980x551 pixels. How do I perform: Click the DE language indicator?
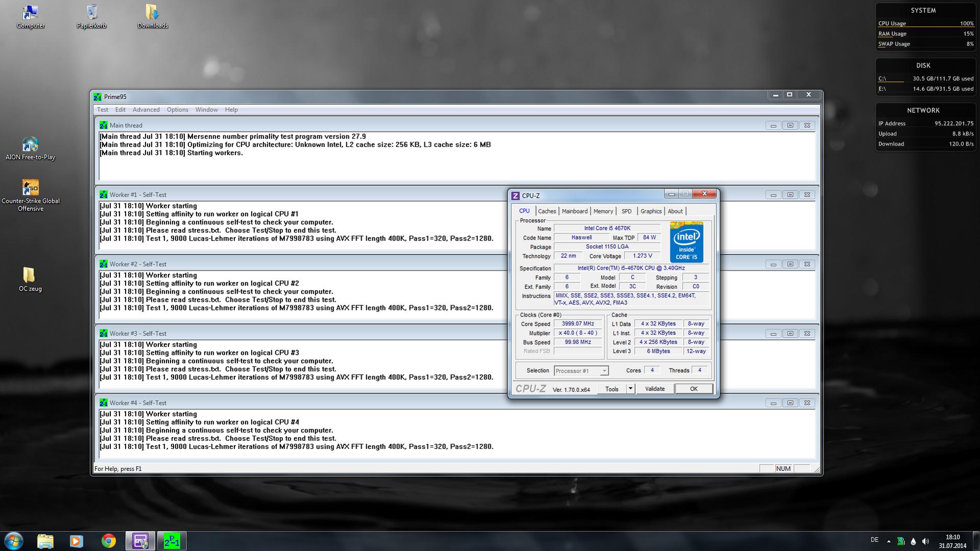(874, 540)
